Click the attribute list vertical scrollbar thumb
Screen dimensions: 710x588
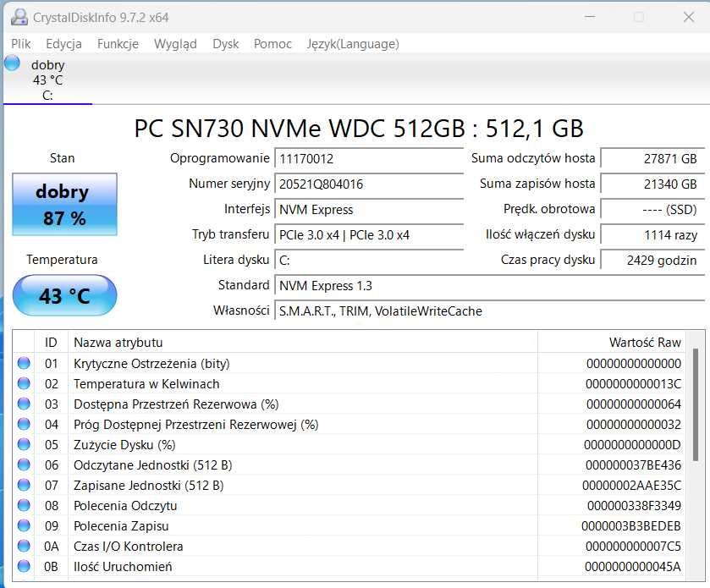click(x=696, y=404)
